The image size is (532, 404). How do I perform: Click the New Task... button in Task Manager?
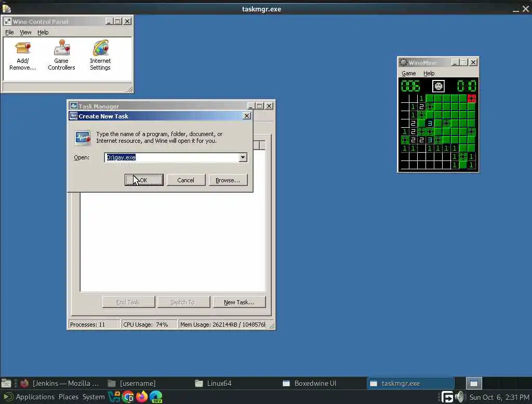click(x=239, y=302)
